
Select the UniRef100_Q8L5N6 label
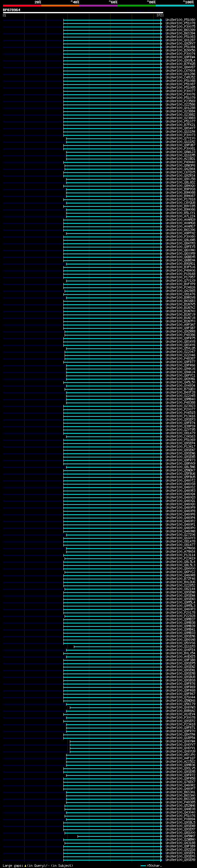pos(180,467)
